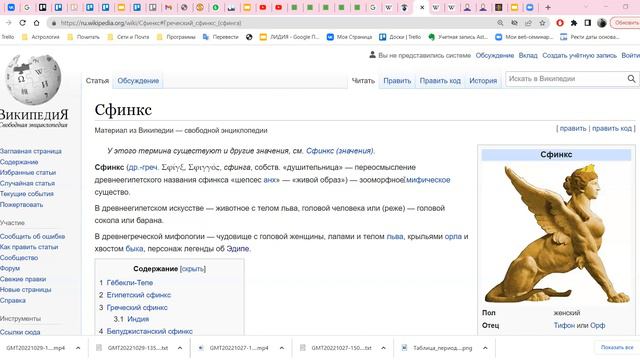Click the golden sphinx statue image
This screenshot has height=360, width=640.
pos(556,233)
